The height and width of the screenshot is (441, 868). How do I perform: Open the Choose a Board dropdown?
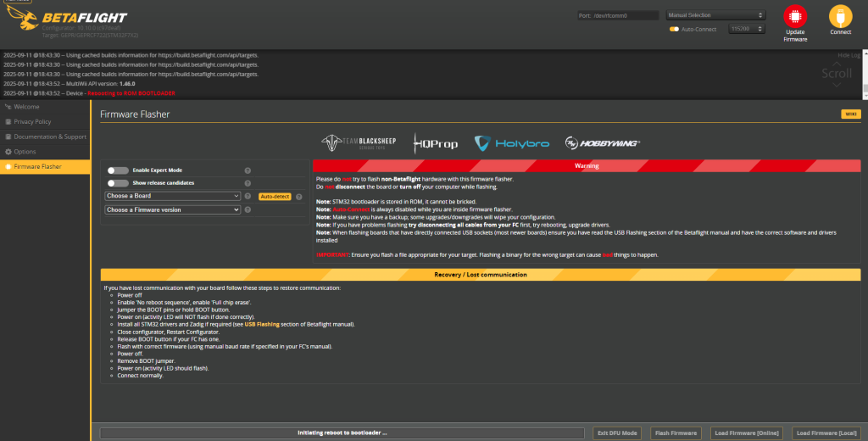pyautogui.click(x=172, y=196)
